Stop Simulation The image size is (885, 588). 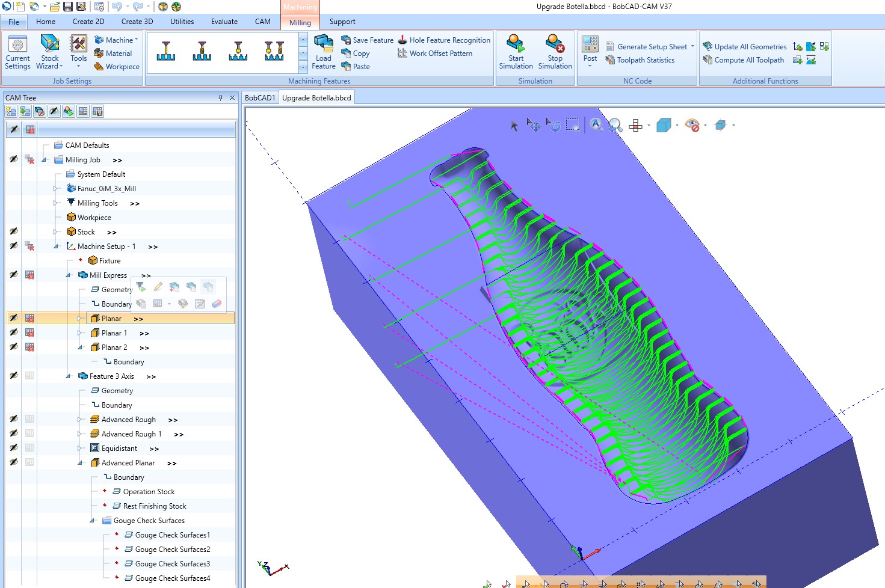click(555, 52)
